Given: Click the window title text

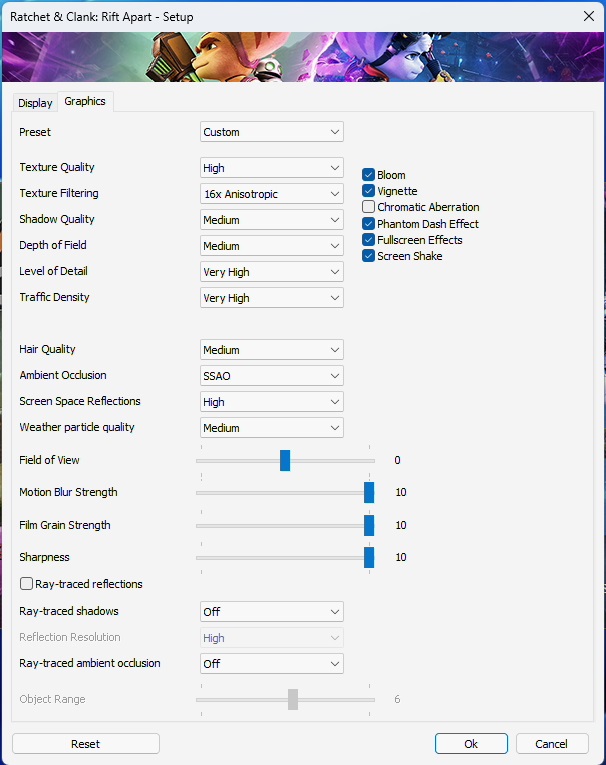Looking at the screenshot, I should pyautogui.click(x=101, y=17).
